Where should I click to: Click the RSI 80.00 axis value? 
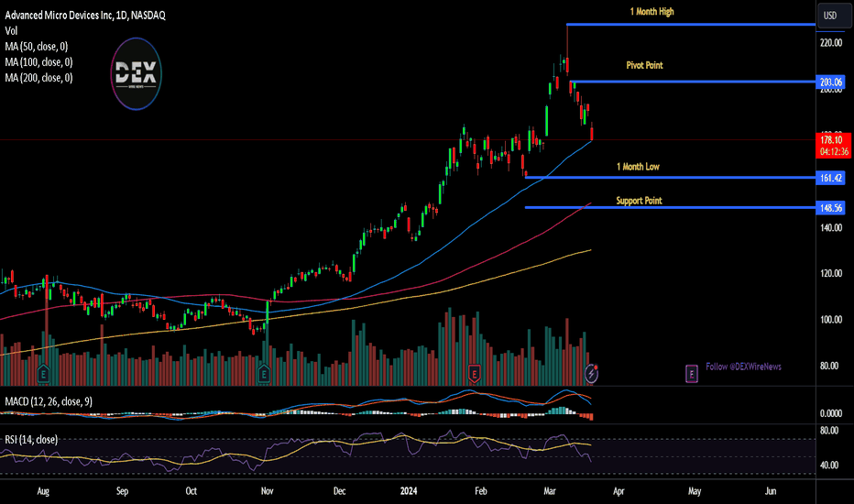pyautogui.click(x=829, y=431)
